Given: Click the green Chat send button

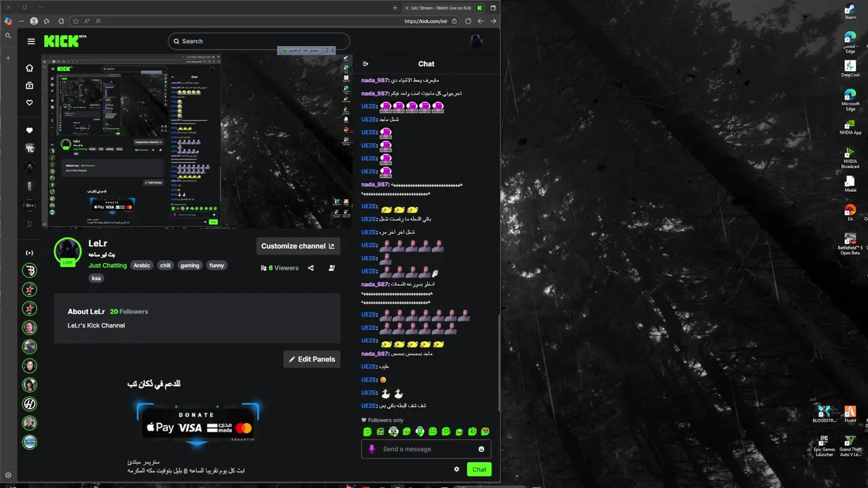Looking at the screenshot, I should (479, 469).
